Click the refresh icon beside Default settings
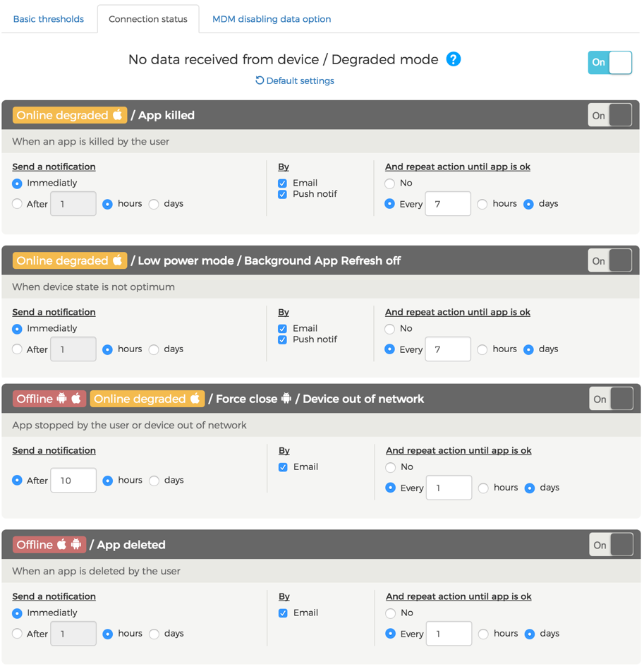Viewport: 644px width, 669px height. pos(260,80)
